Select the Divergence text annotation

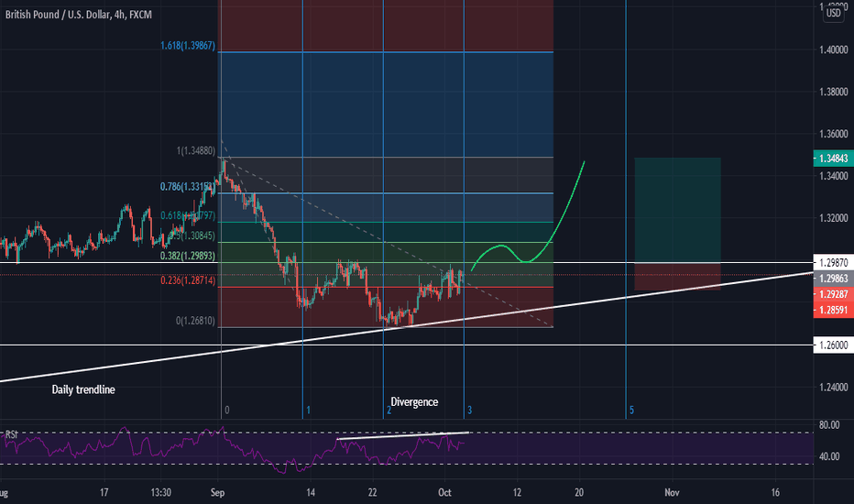click(x=414, y=402)
